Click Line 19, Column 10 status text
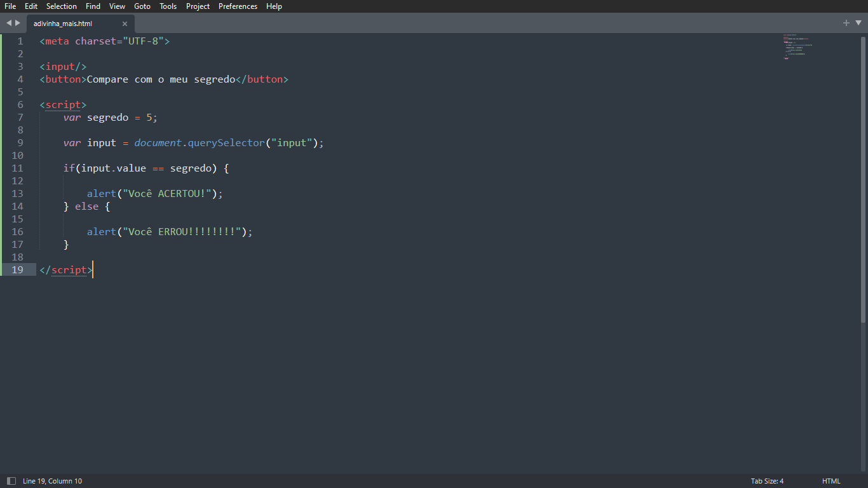The width and height of the screenshot is (868, 488). point(52,481)
